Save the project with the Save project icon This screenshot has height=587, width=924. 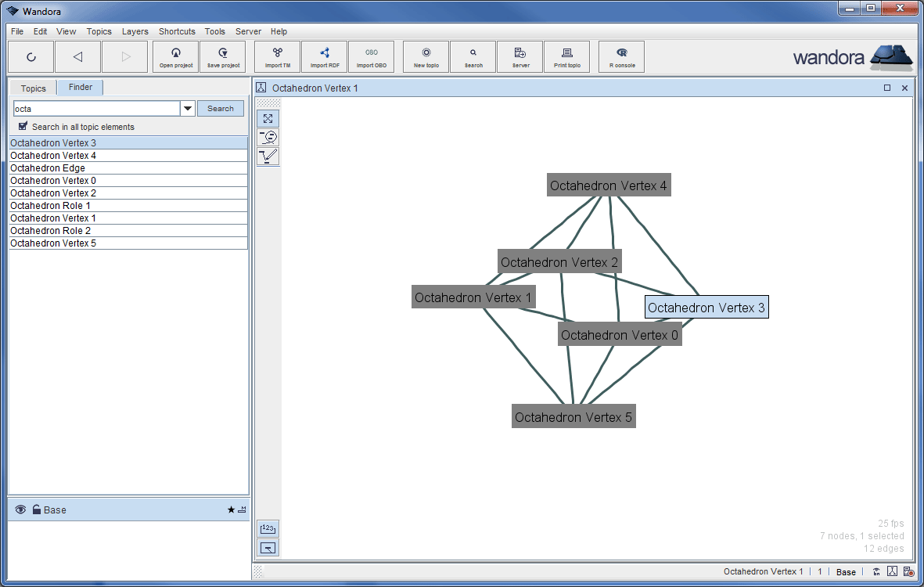[222, 56]
